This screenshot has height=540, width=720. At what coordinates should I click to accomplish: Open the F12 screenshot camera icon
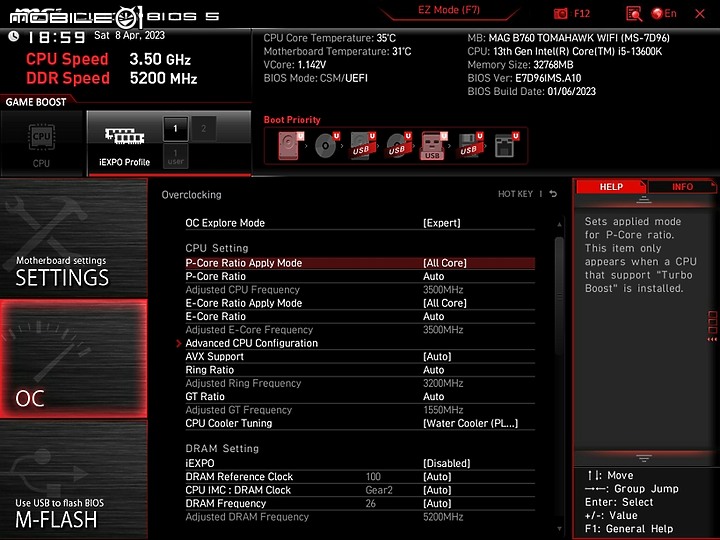[x=561, y=14]
